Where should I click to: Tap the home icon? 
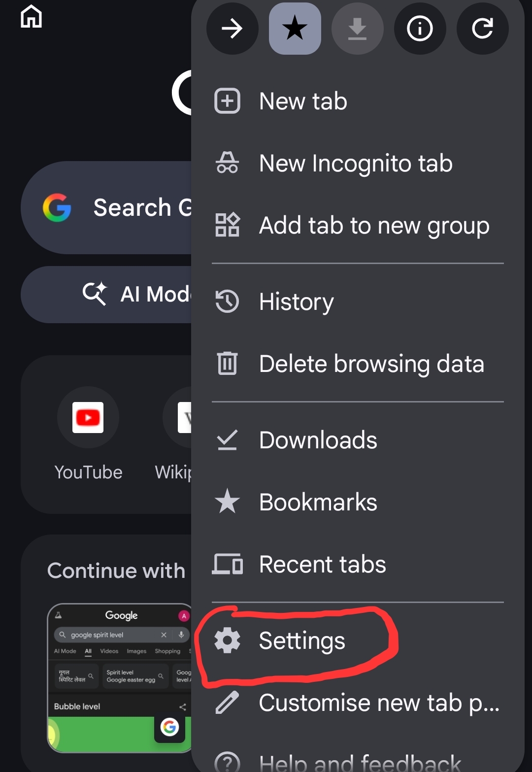coord(31,17)
